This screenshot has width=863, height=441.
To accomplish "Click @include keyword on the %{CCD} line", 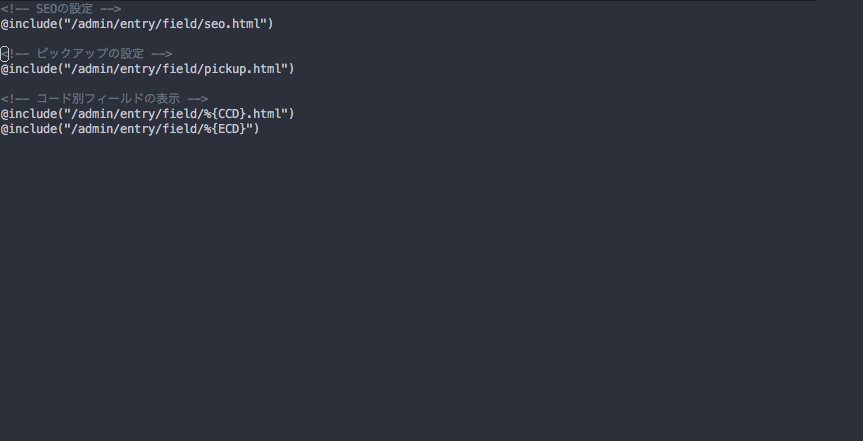I will point(29,113).
